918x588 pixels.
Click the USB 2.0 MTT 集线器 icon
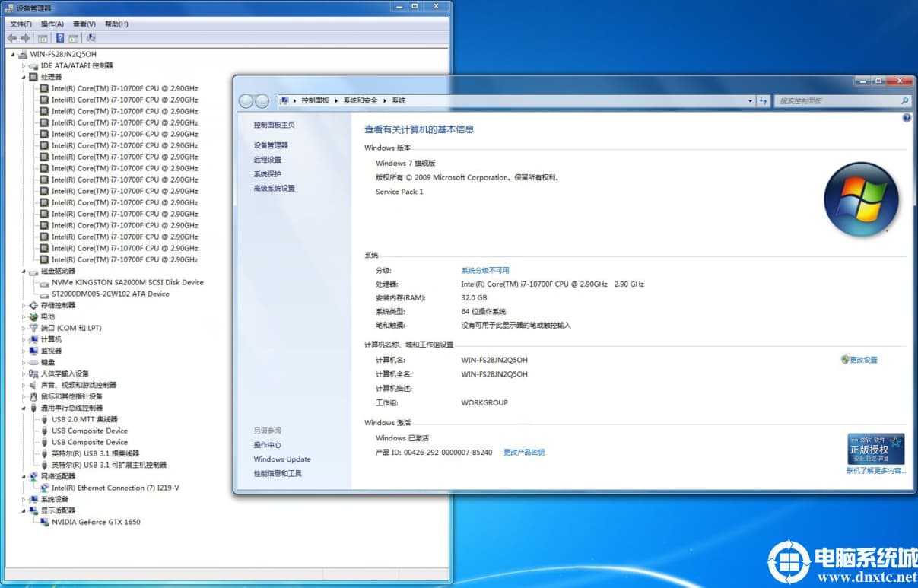point(44,419)
